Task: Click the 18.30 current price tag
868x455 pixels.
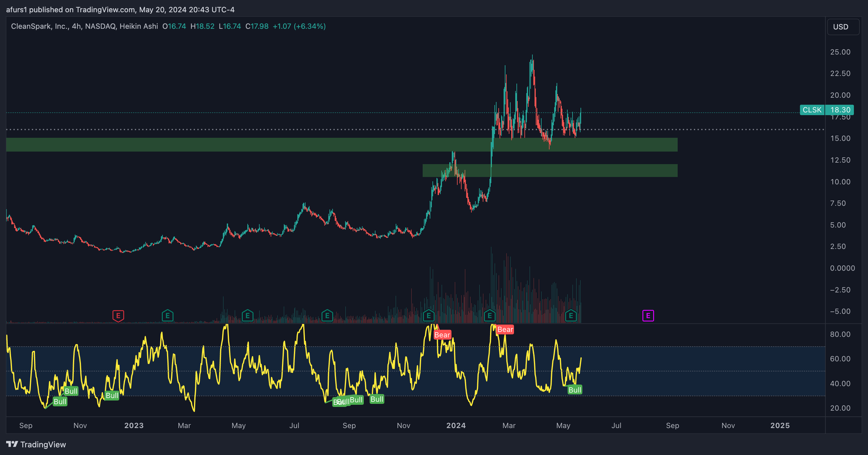Action: coord(839,110)
